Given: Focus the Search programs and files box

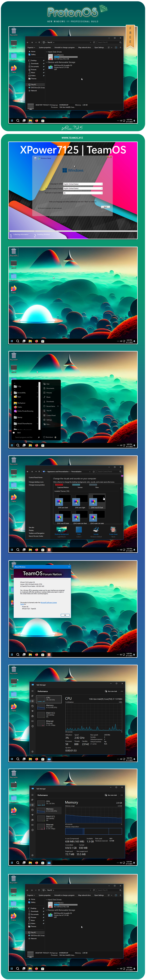Looking at the screenshot, I should tap(27, 437).
